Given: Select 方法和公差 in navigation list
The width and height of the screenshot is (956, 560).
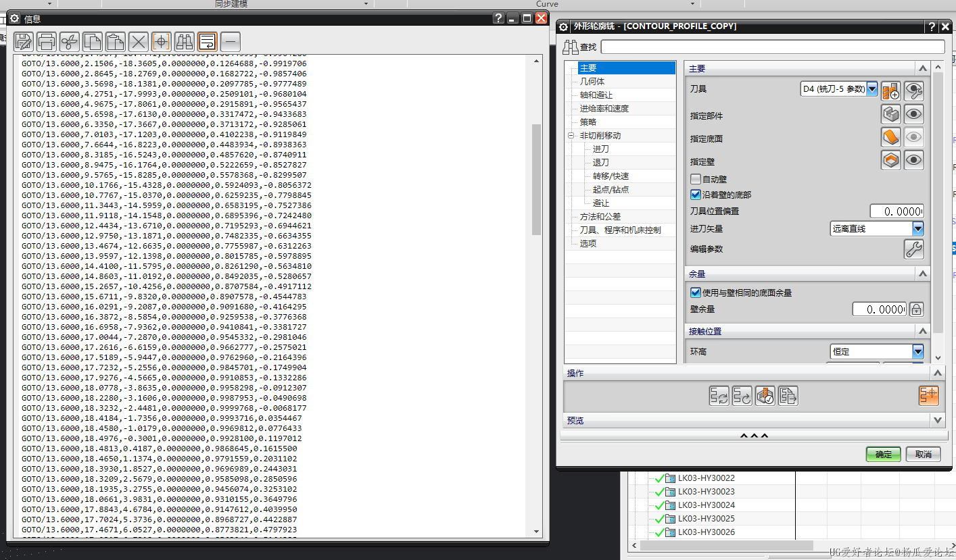Looking at the screenshot, I should pos(600,217).
